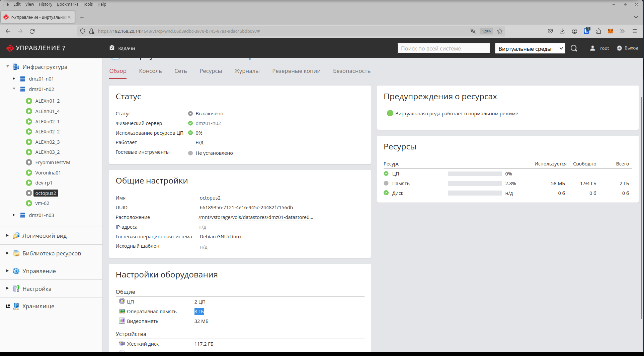Expand the Логический вид section

[7, 235]
